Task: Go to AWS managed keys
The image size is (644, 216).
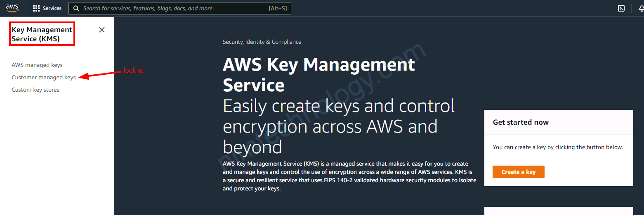Action: click(37, 65)
